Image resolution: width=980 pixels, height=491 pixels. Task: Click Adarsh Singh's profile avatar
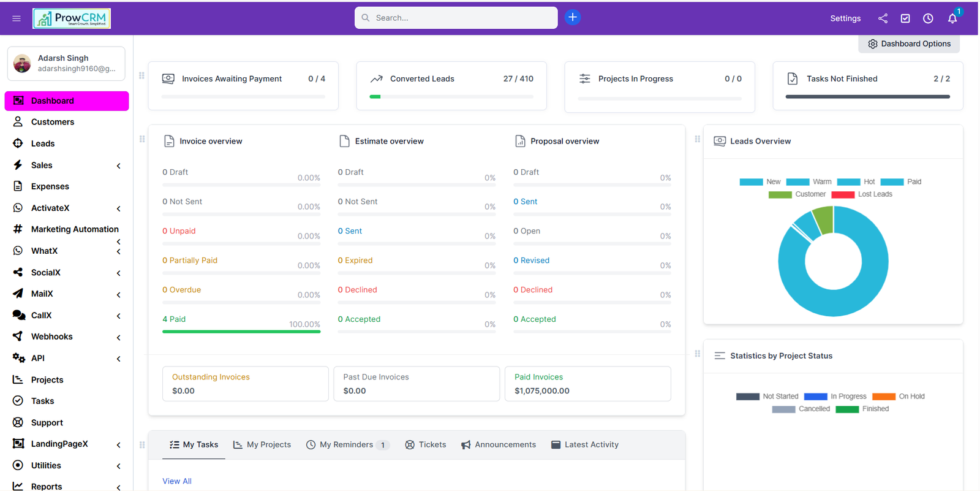pos(22,63)
